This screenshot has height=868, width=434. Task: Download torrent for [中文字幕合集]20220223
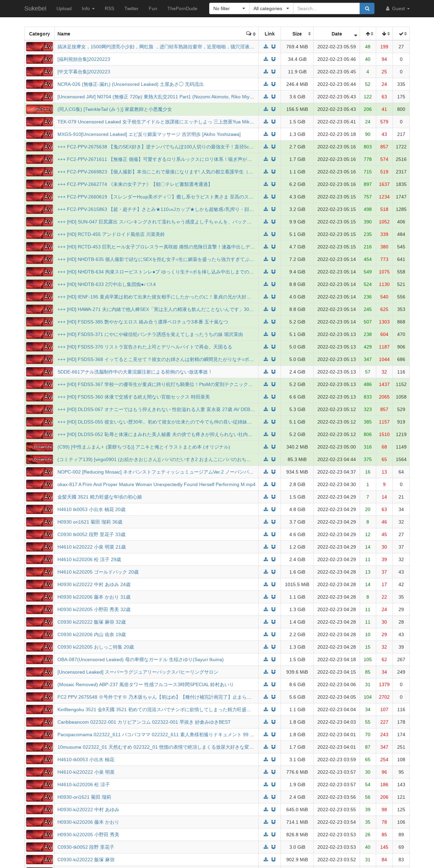click(266, 72)
